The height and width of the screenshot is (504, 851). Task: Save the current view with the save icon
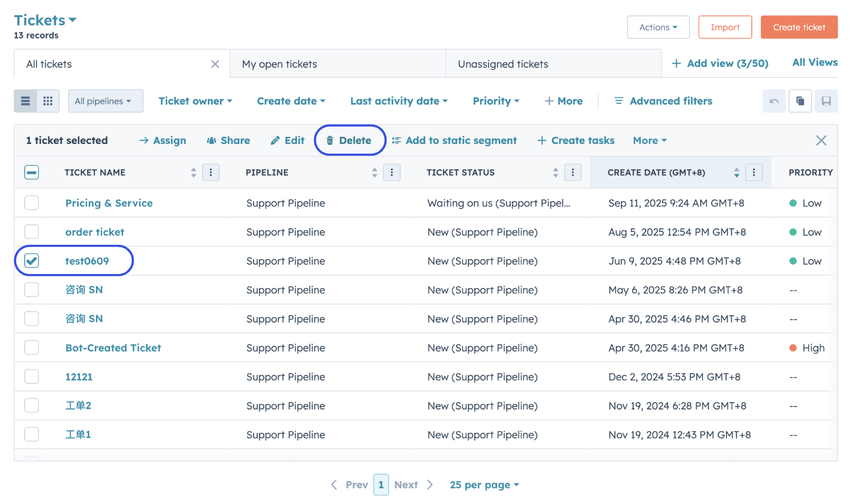tap(826, 101)
